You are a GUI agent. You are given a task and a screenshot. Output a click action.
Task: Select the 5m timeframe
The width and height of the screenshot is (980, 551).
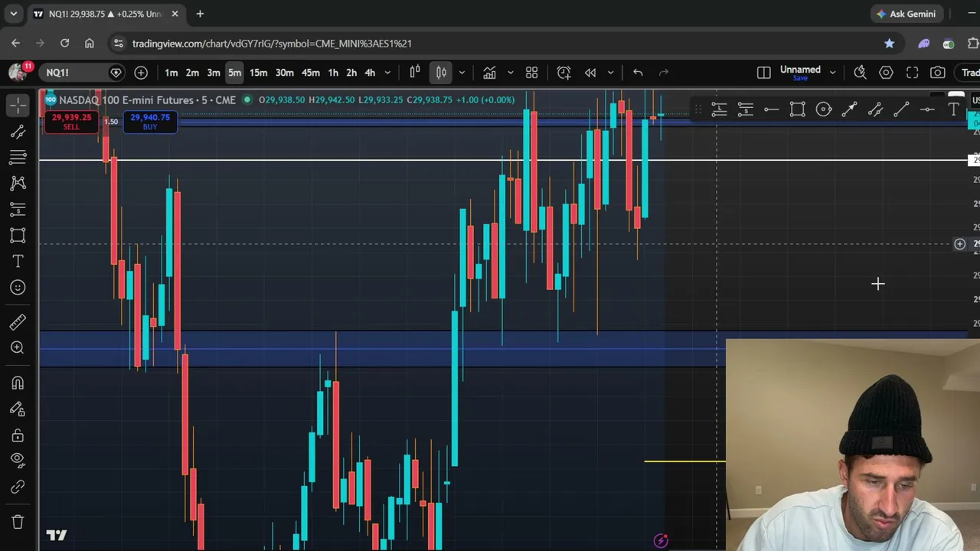[x=234, y=73]
